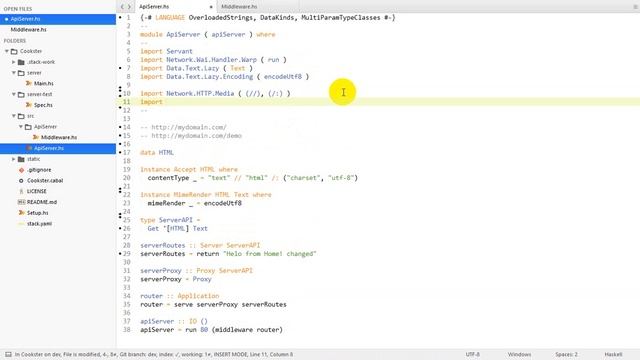Click the "router = serve serverProxy serverRoutes" line
The image size is (640, 360).
[x=213, y=304]
